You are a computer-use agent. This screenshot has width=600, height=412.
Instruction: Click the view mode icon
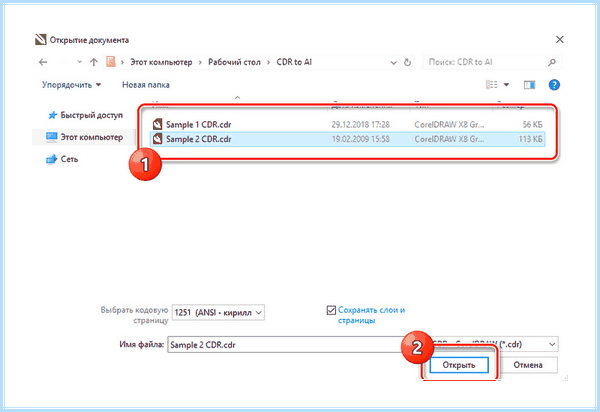(x=491, y=85)
